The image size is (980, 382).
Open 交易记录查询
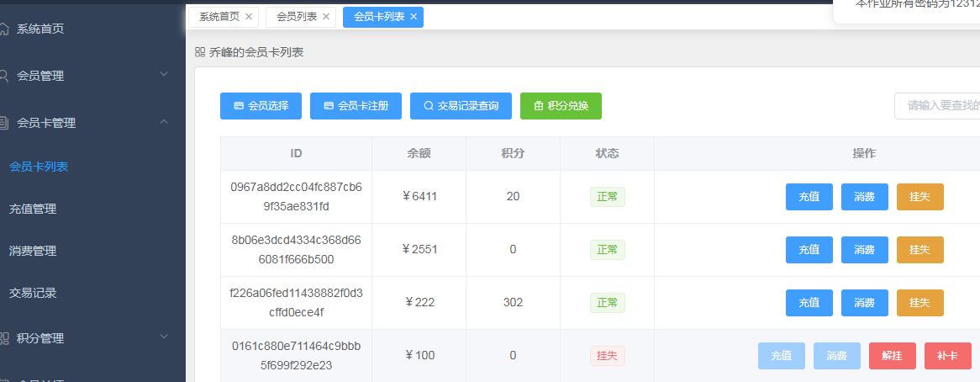click(461, 106)
